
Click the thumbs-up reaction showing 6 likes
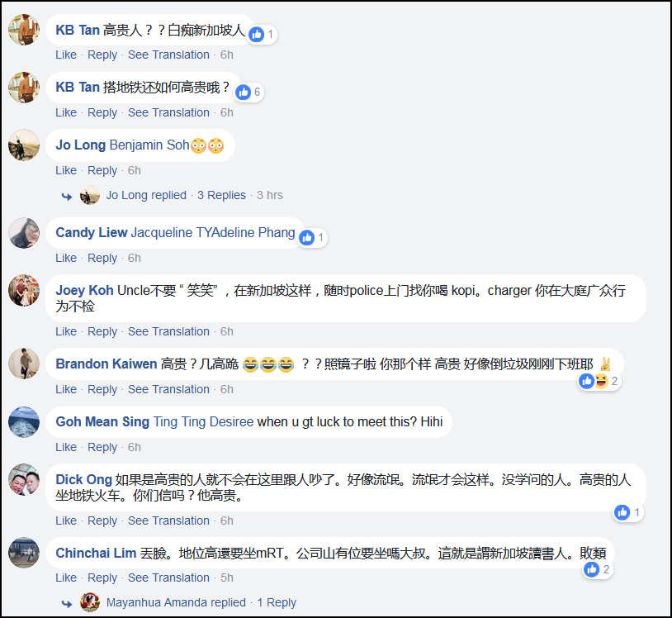point(244,92)
